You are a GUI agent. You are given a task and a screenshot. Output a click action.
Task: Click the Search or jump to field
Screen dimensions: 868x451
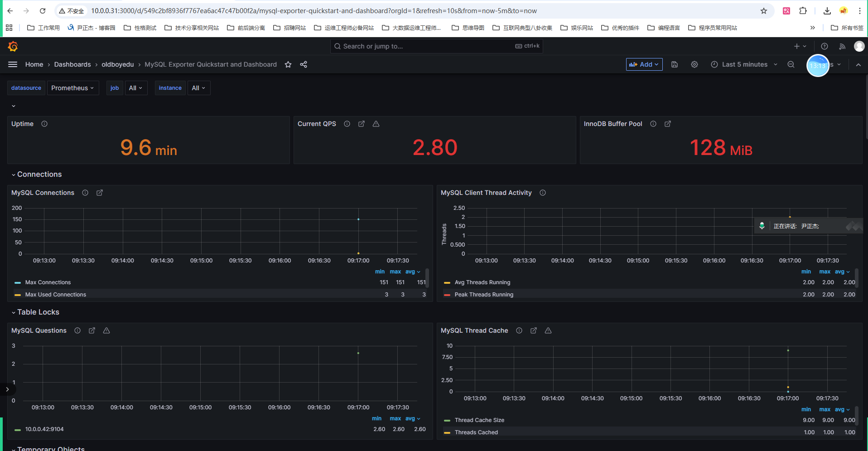436,46
